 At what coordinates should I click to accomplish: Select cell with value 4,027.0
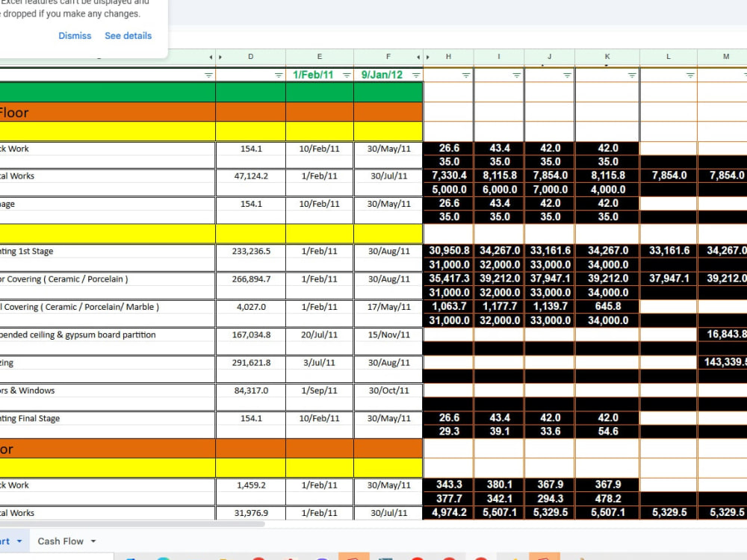pos(250,307)
